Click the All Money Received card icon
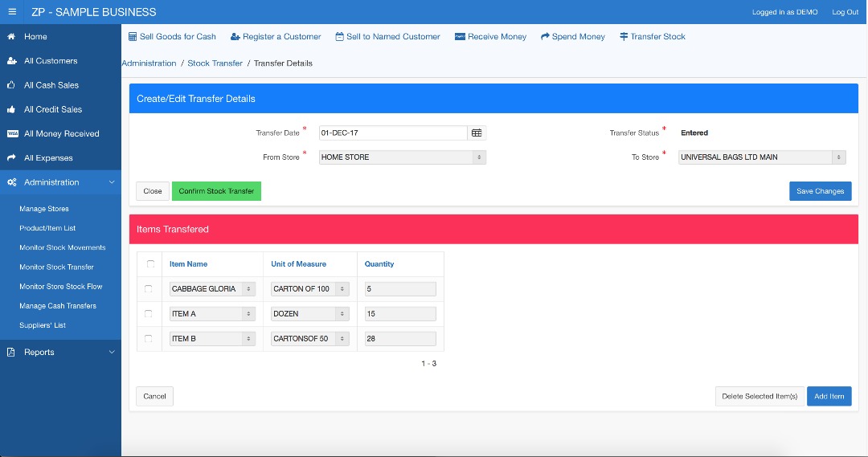The height and width of the screenshot is (457, 868). pyautogui.click(x=12, y=133)
